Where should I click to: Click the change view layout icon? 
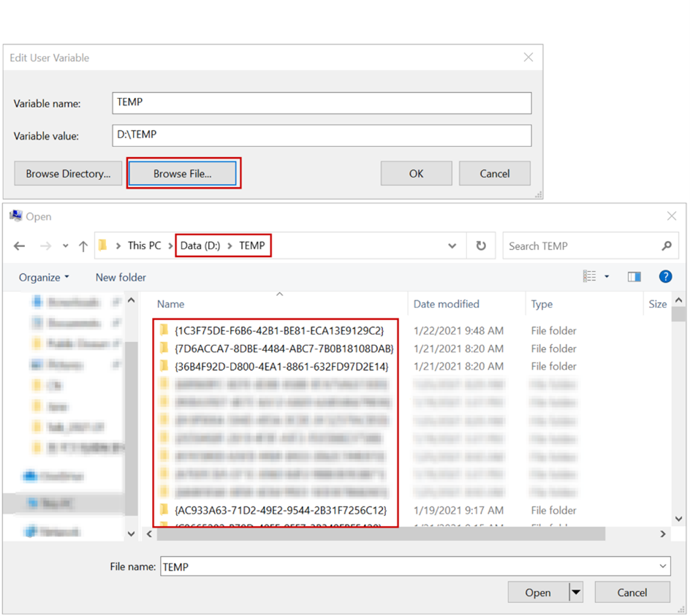[589, 276]
